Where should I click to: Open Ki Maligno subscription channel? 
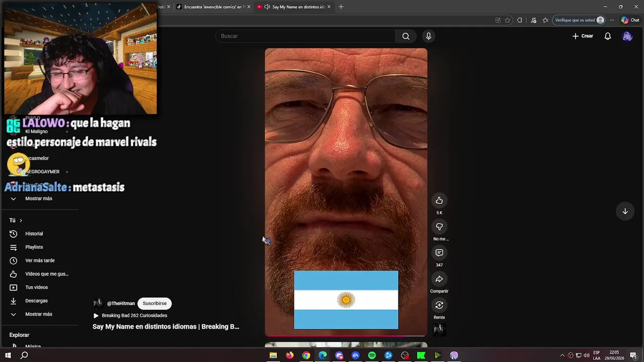pyautogui.click(x=36, y=132)
